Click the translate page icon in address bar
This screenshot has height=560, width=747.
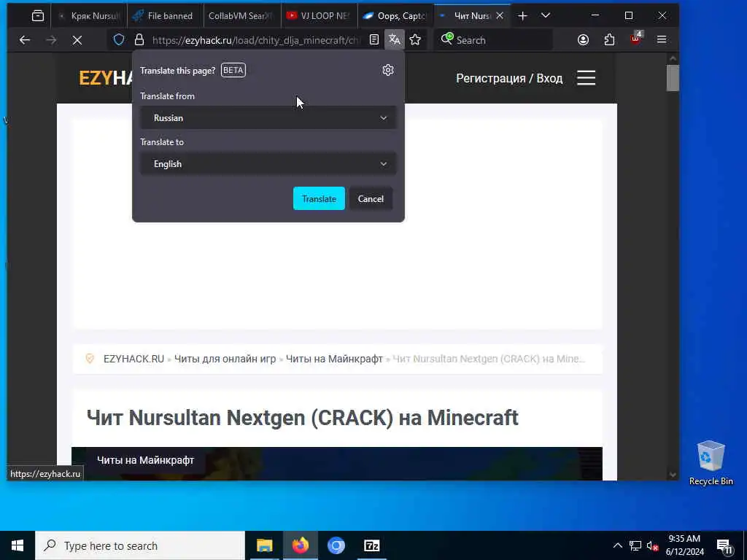[395, 39]
